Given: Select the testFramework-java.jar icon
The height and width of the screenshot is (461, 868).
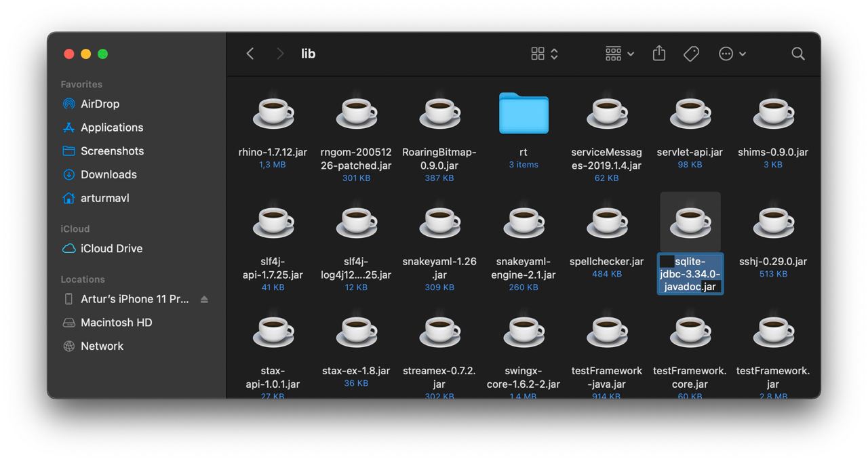Looking at the screenshot, I should (607, 332).
